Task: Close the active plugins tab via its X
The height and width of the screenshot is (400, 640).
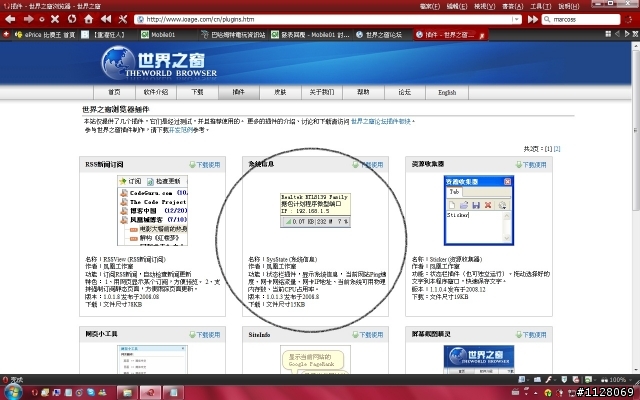Action: click(482, 36)
